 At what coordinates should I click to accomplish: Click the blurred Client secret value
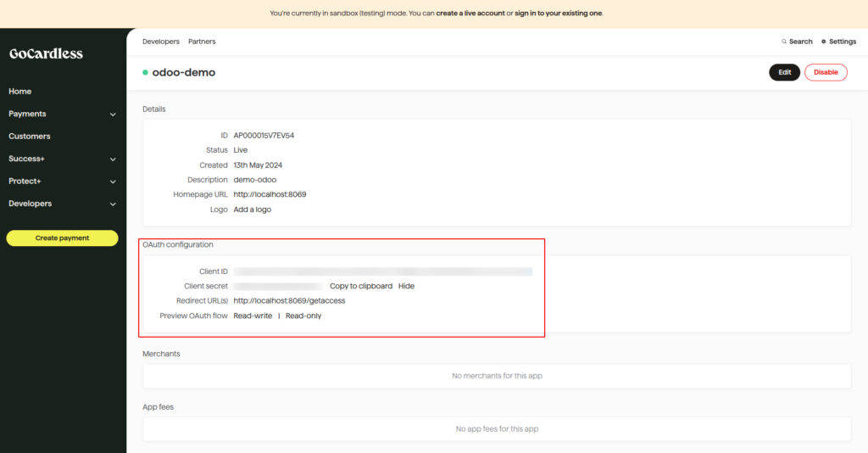coord(278,287)
